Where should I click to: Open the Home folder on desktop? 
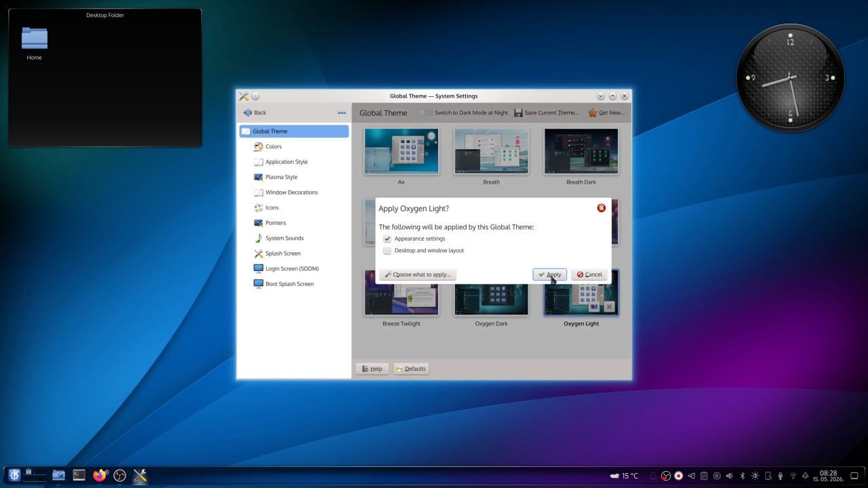tap(34, 44)
